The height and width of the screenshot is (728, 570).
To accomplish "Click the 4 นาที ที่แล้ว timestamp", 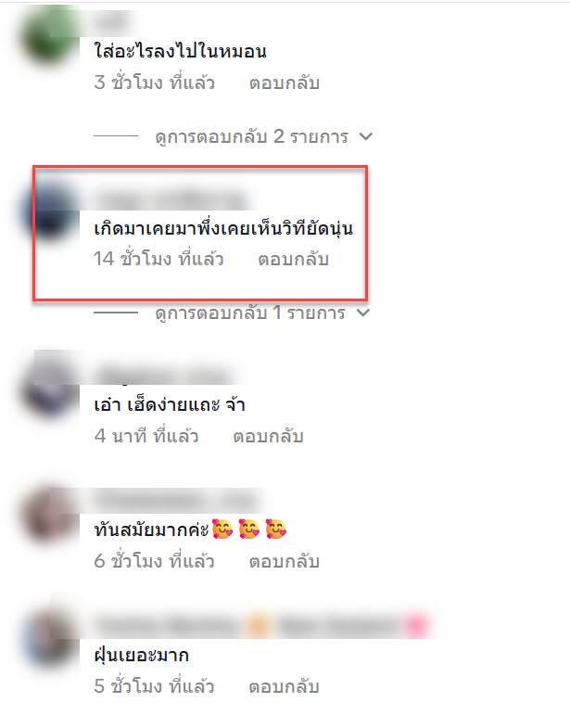I will pos(146,436).
